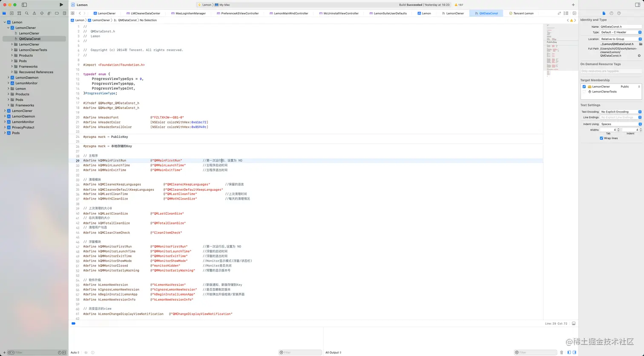Enable LemonClenerTests target membership
The width and height of the screenshot is (644, 356).
tap(584, 92)
